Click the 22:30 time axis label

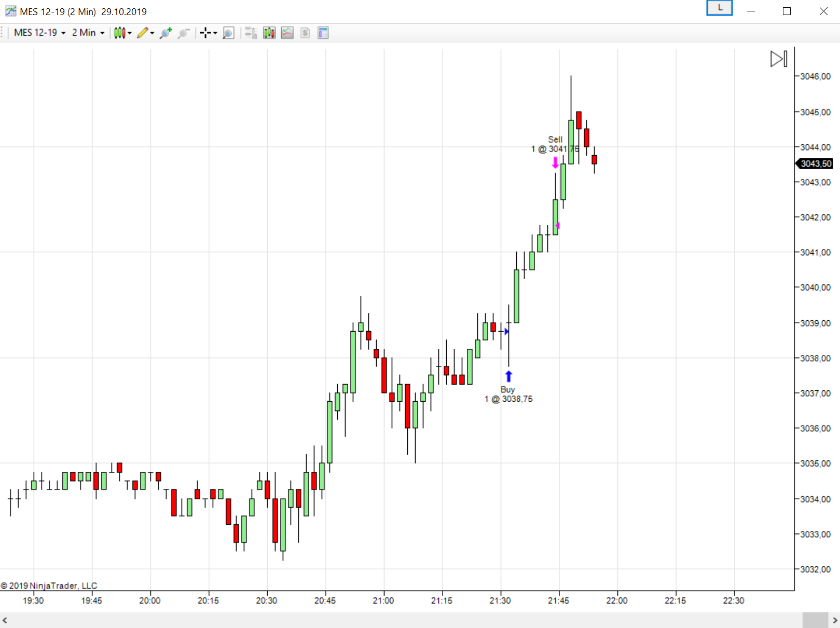(x=734, y=600)
